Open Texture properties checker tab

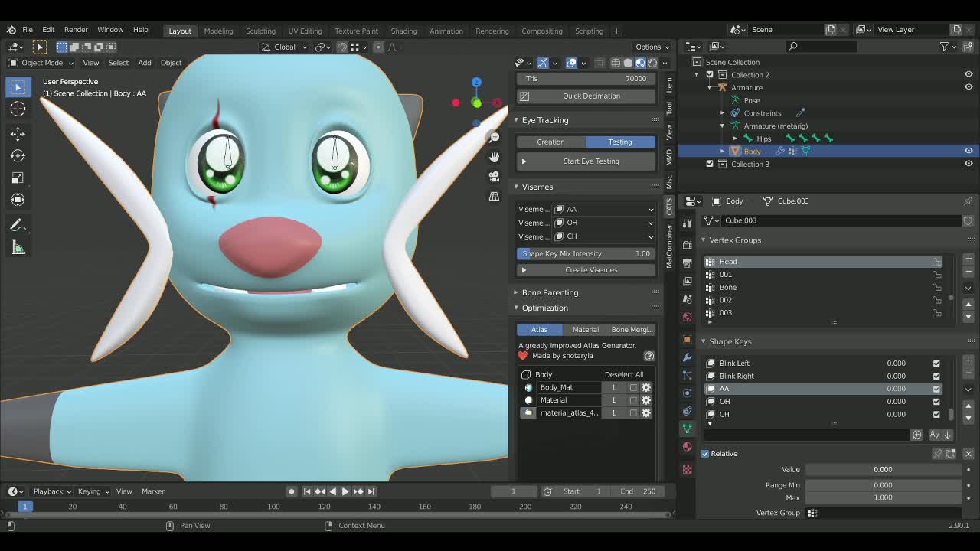click(x=687, y=469)
